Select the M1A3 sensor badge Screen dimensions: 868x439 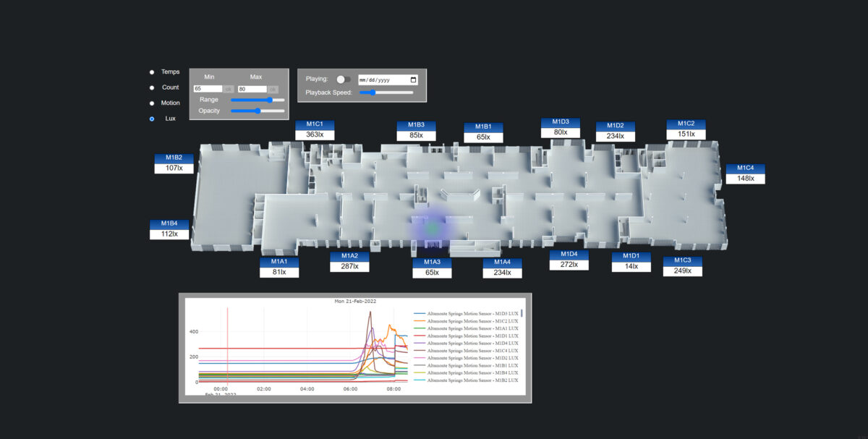click(x=432, y=267)
